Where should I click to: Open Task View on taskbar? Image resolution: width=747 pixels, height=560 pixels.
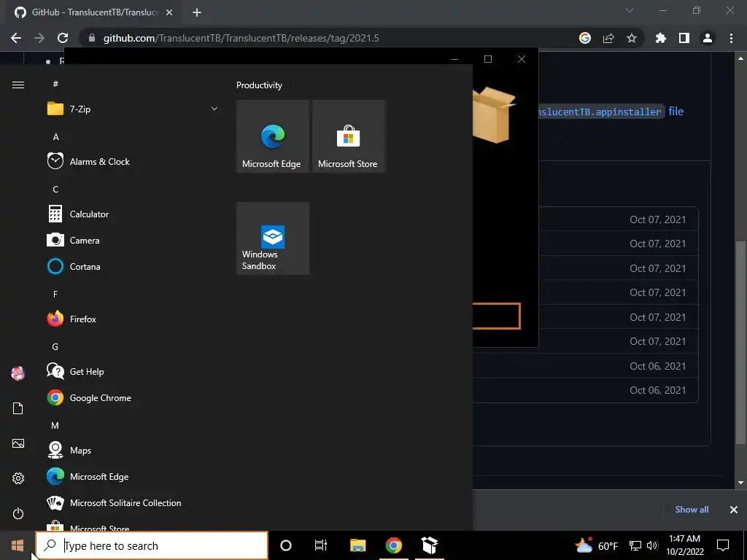point(321,545)
